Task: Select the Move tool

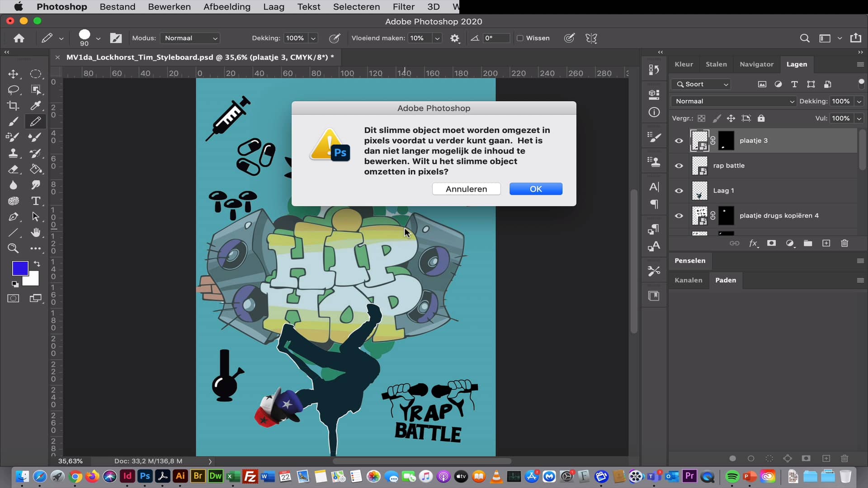Action: click(x=13, y=74)
